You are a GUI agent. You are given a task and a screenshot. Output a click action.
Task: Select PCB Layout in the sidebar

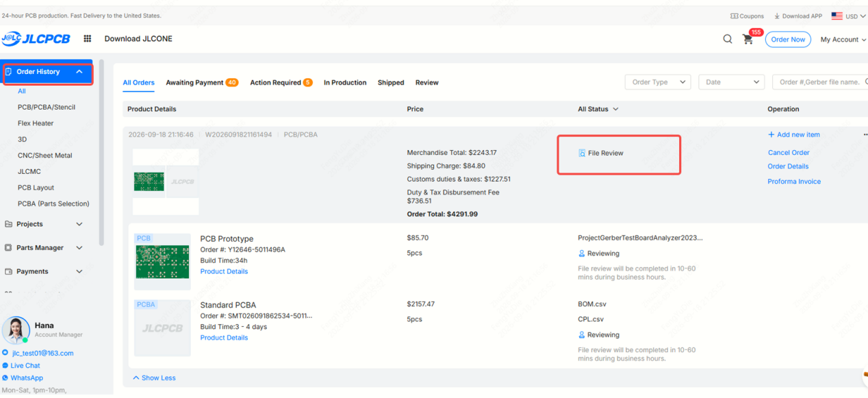click(36, 188)
